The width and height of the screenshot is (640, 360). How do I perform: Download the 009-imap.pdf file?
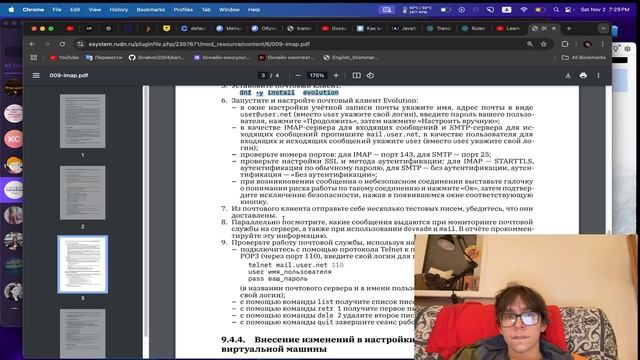pos(568,76)
